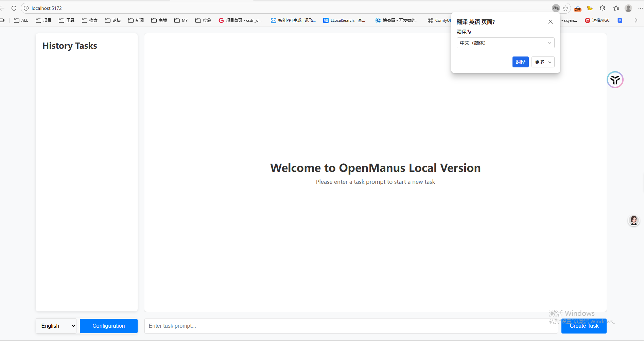Open the sxyan bookmark

tap(569, 20)
